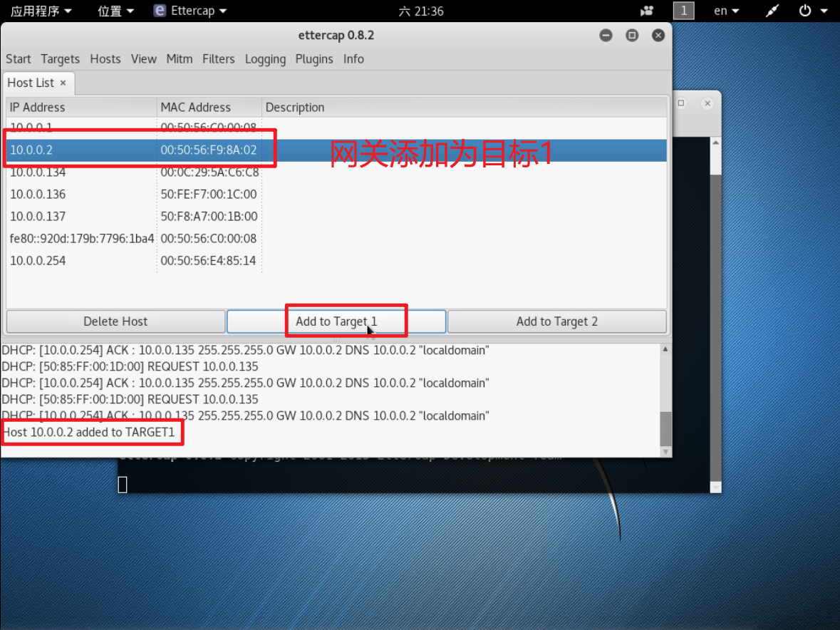Select host row 10.0.0.137
840x630 pixels.
(x=336, y=217)
